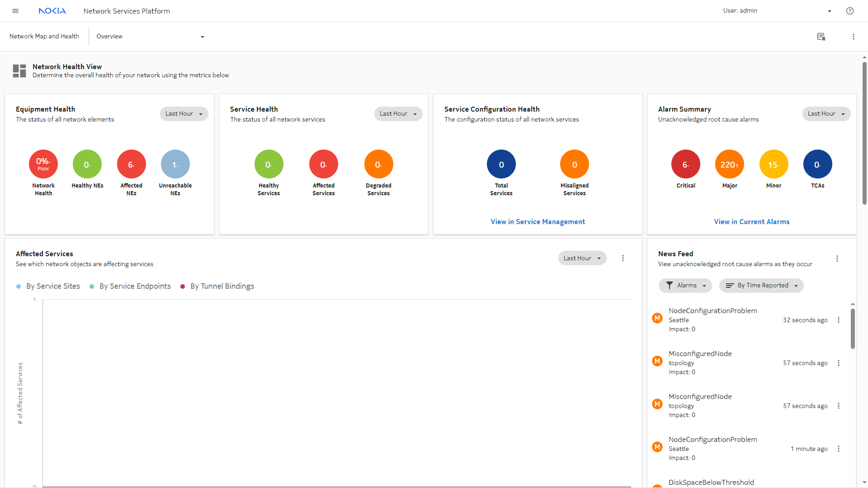Open the help question mark icon

tap(850, 11)
